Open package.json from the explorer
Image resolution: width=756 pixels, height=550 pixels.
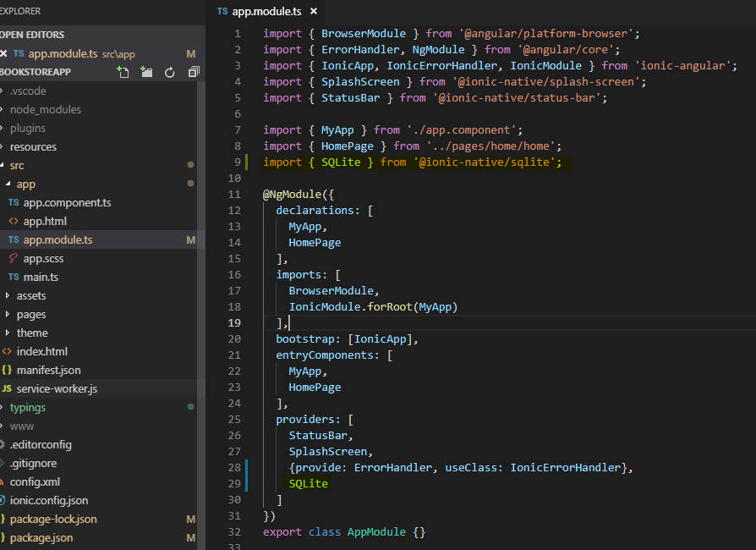click(41, 537)
